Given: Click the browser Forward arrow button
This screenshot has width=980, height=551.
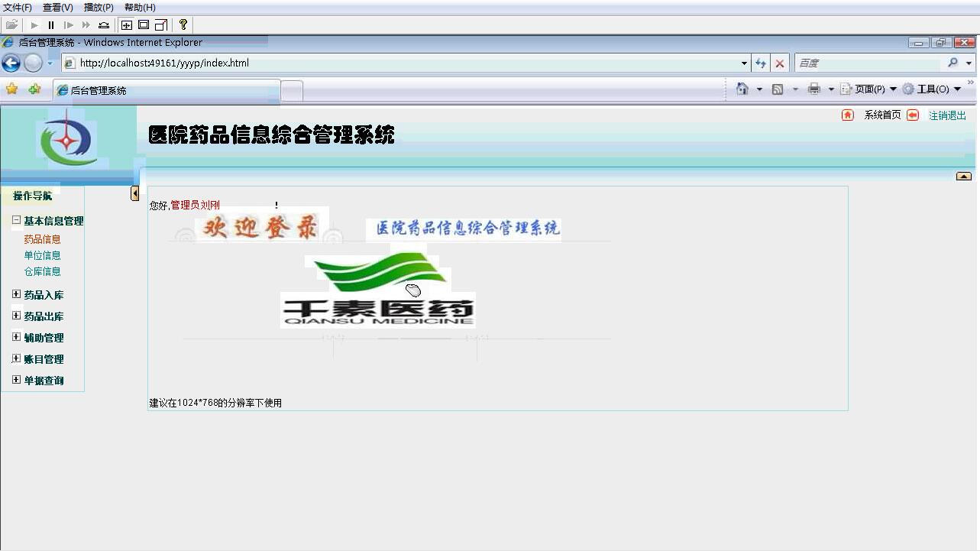Looking at the screenshot, I should pyautogui.click(x=33, y=63).
